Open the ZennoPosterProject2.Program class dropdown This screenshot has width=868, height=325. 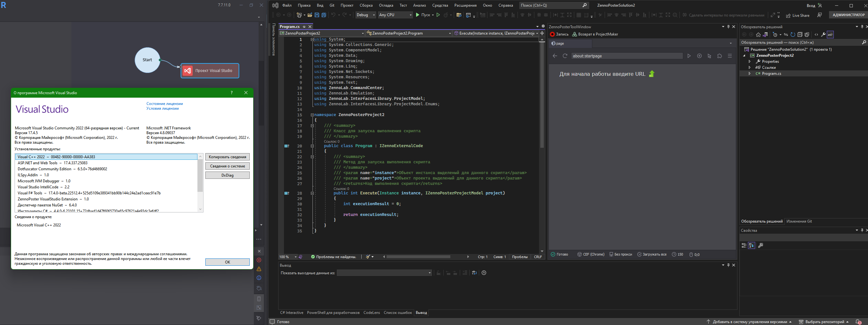click(409, 33)
